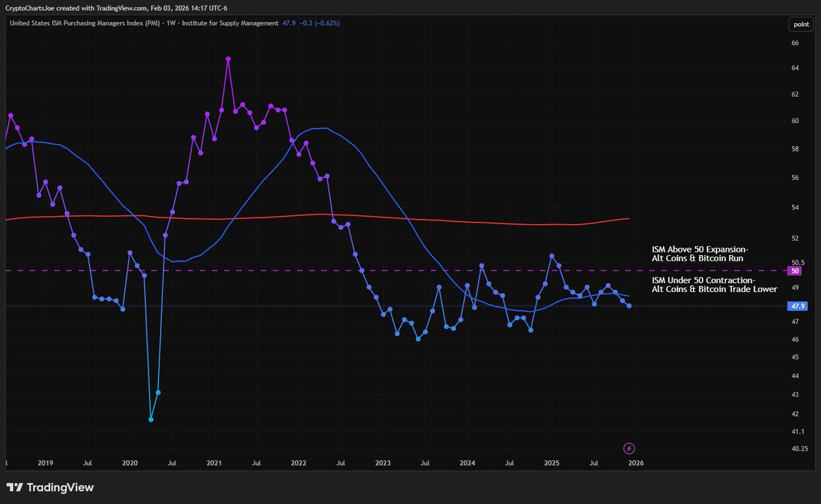Click the 2024 label on time axis
The image size is (821, 504).
(467, 463)
